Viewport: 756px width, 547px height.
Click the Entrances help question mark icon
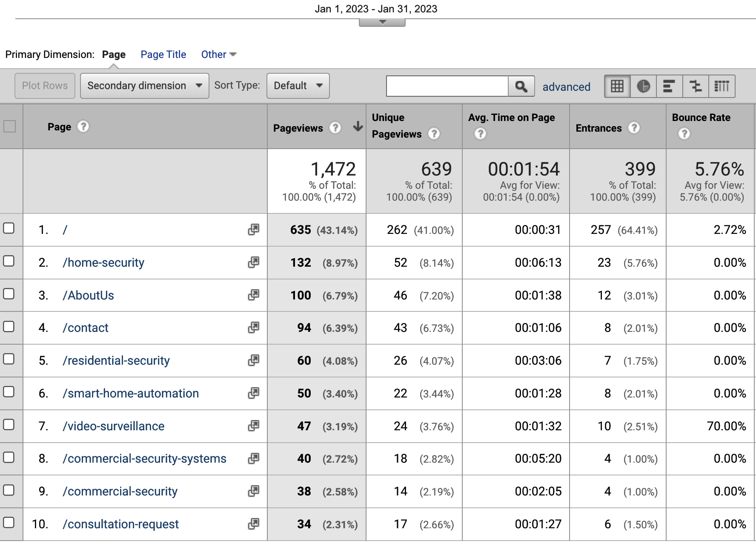click(634, 128)
